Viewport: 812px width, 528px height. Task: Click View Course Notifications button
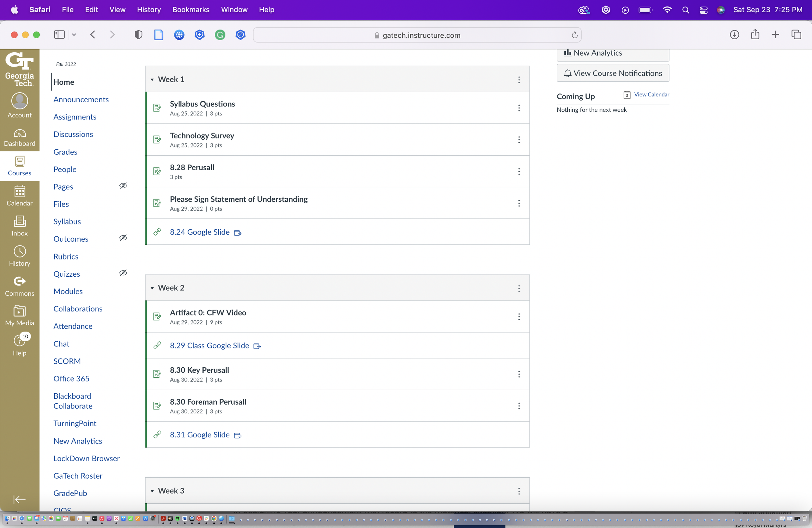(613, 73)
